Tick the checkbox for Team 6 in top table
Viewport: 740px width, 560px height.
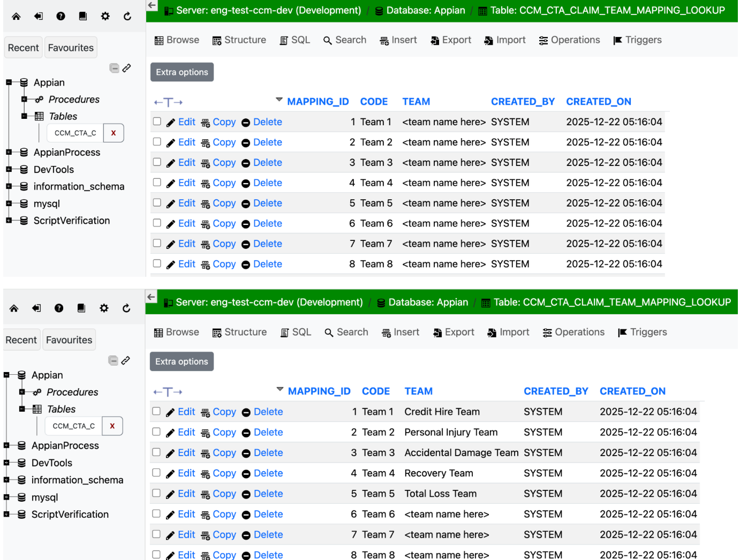pyautogui.click(x=157, y=223)
